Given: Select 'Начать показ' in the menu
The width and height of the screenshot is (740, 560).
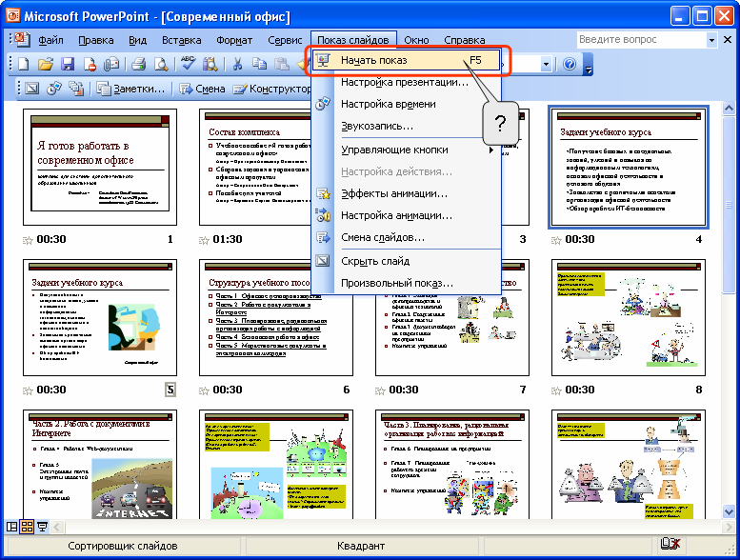Looking at the screenshot, I should (373, 60).
